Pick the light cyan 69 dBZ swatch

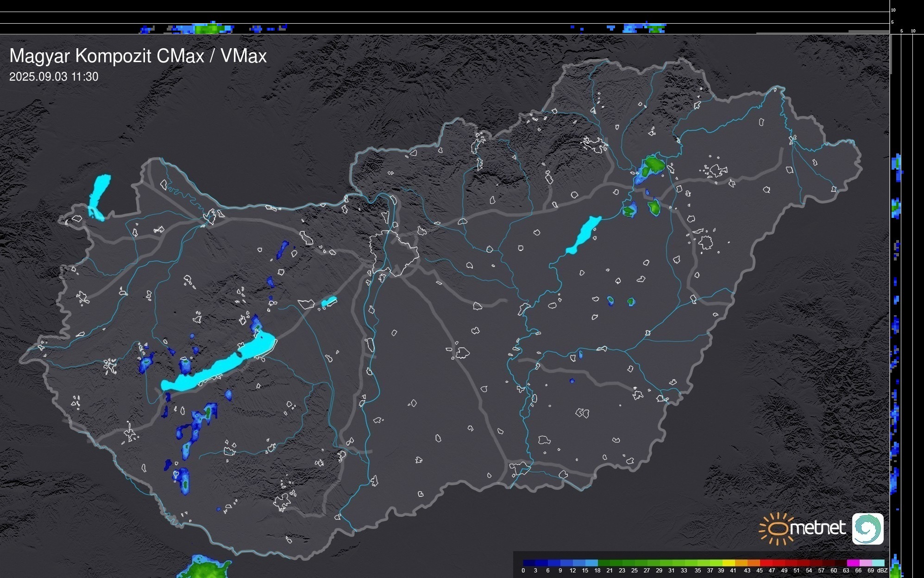(x=878, y=563)
